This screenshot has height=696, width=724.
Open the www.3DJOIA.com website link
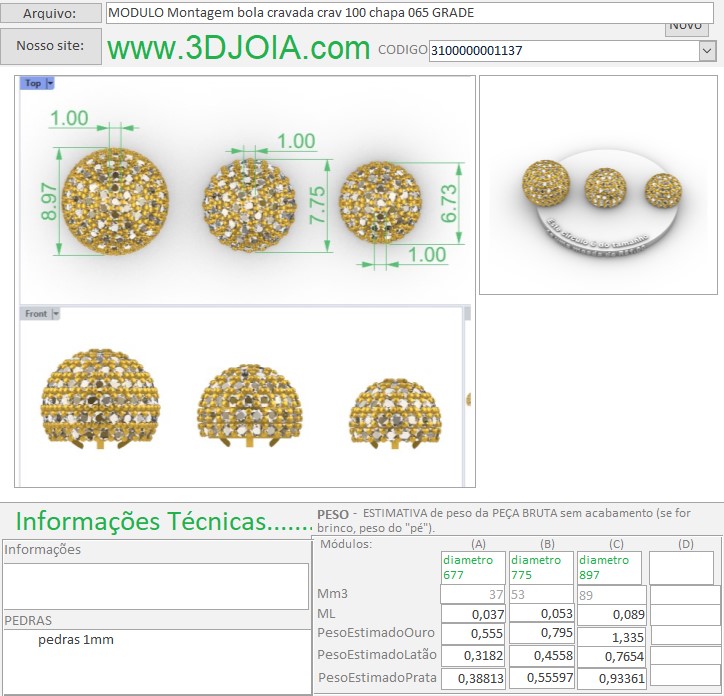coord(238,48)
